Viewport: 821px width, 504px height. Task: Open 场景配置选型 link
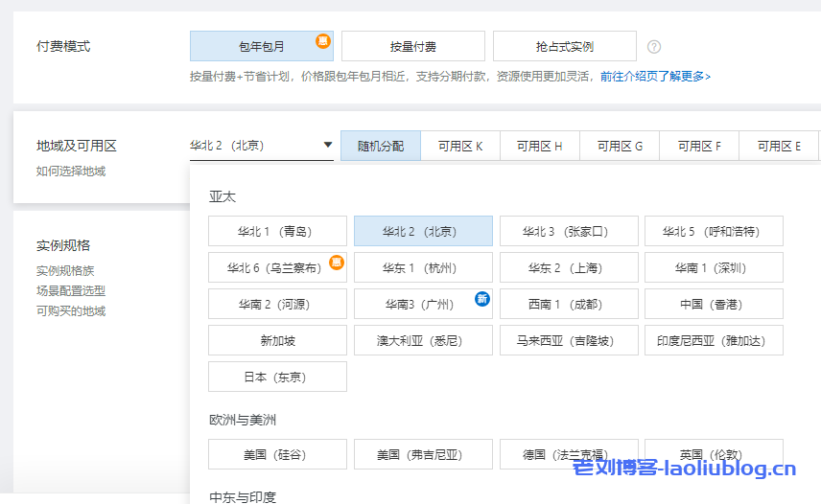click(x=71, y=291)
